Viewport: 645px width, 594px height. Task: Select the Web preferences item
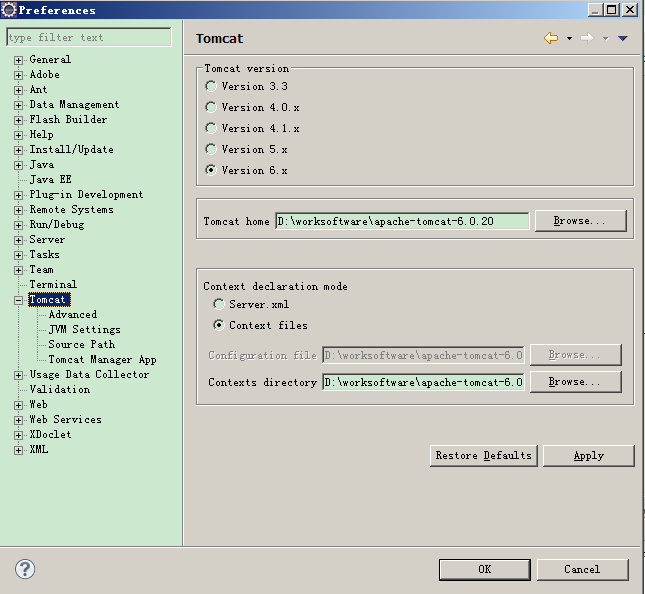pos(38,404)
